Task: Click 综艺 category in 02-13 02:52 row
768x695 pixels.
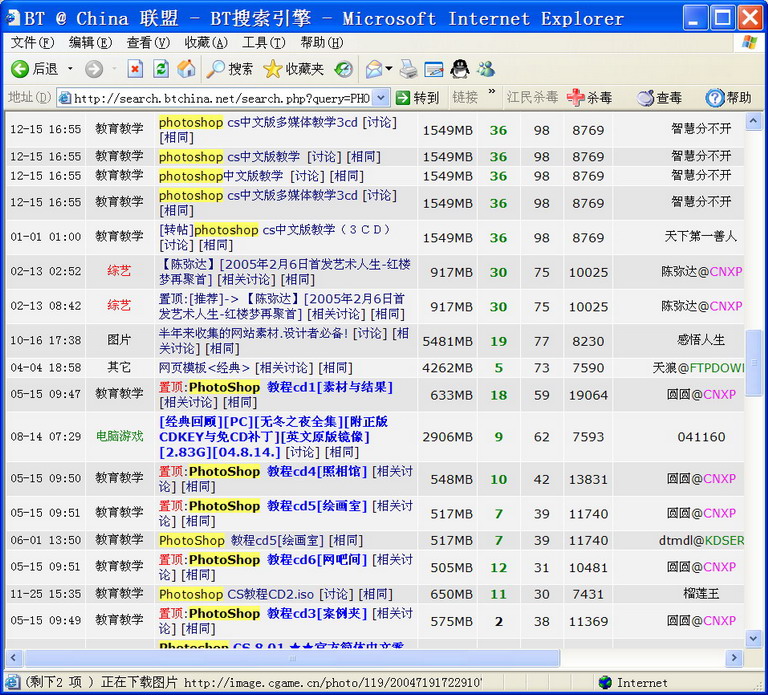Action: [x=119, y=271]
